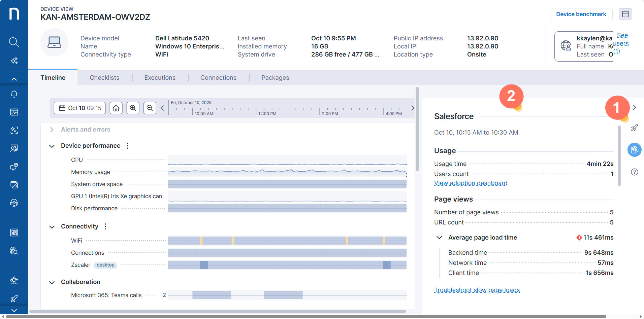Viewport: 644px width, 319px height.
Task: Open the View adoption dashboard link
Action: 471,183
